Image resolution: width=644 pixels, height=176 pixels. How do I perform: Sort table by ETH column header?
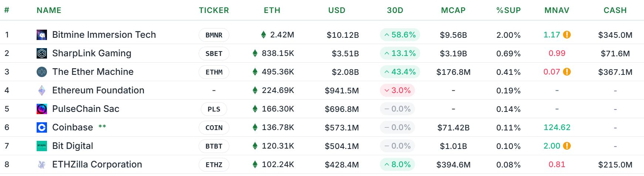tap(272, 10)
